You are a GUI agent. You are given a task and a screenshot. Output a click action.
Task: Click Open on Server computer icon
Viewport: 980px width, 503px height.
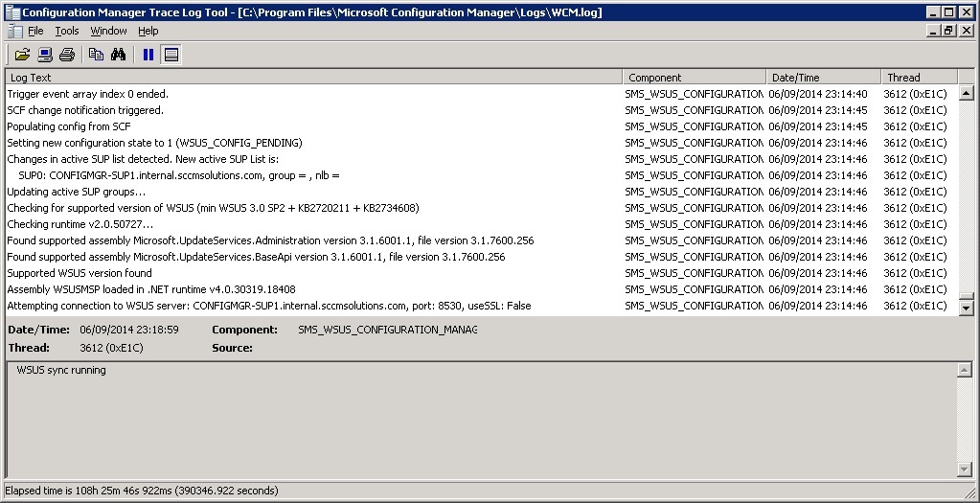pyautogui.click(x=45, y=55)
